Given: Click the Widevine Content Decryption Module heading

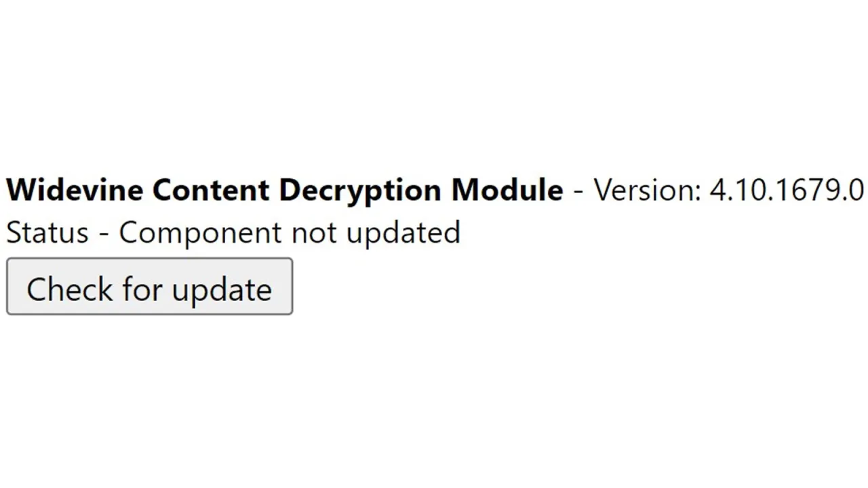Looking at the screenshot, I should [x=284, y=190].
